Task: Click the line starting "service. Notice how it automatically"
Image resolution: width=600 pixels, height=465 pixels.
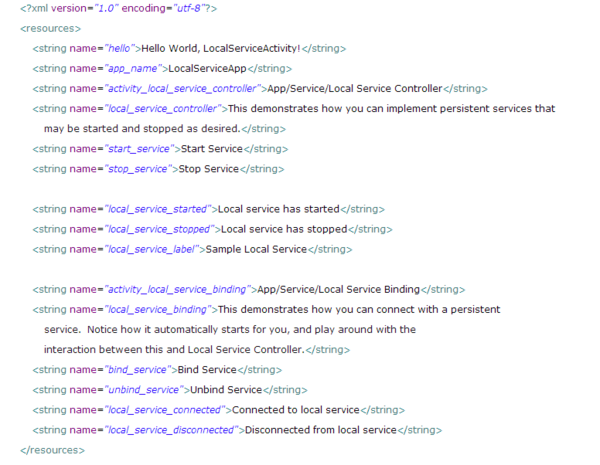Action: (x=230, y=330)
